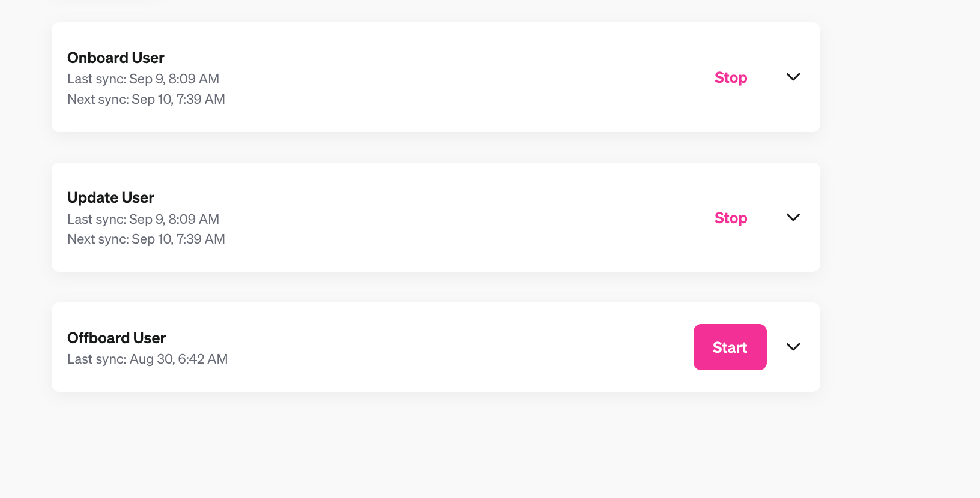Expand the Onboard User chevron
980x498 pixels.
tap(793, 77)
